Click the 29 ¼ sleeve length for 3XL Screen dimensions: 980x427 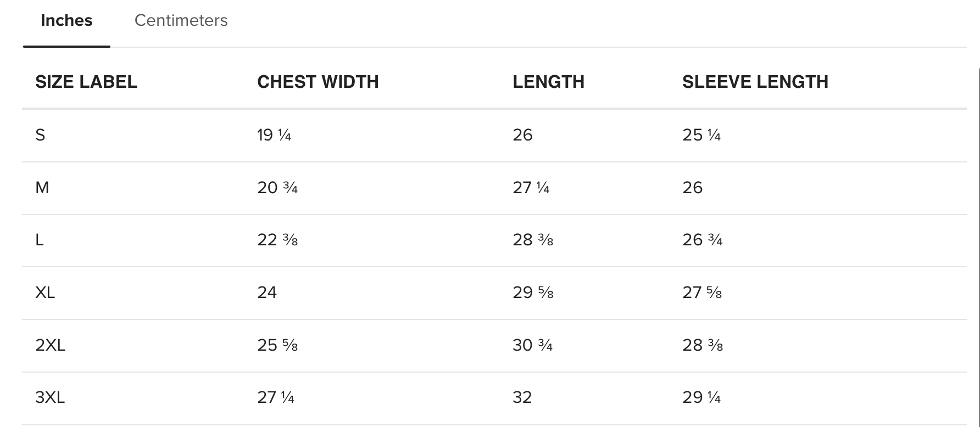(x=701, y=397)
